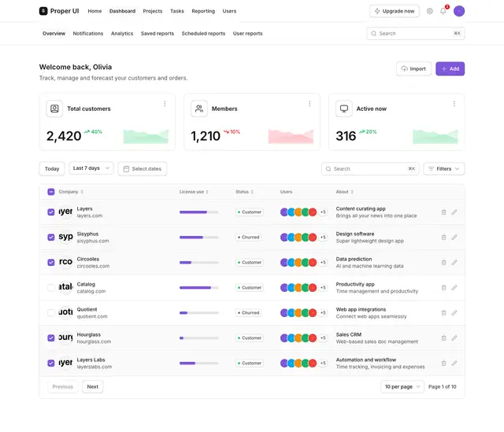Image resolution: width=504 pixels, height=432 pixels.
Task: Click the Layers license use progress bar
Action: pos(199,212)
